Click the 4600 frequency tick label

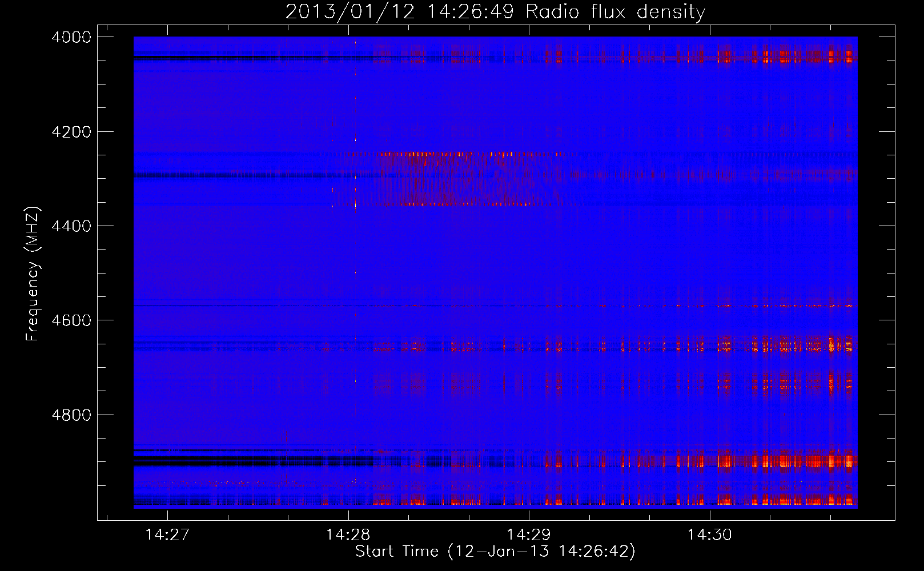click(x=71, y=320)
